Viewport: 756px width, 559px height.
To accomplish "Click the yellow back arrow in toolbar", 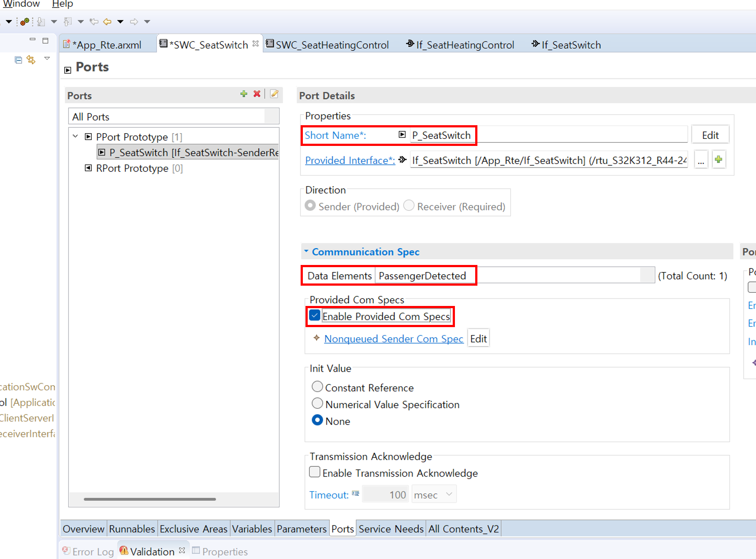I will pos(107,22).
